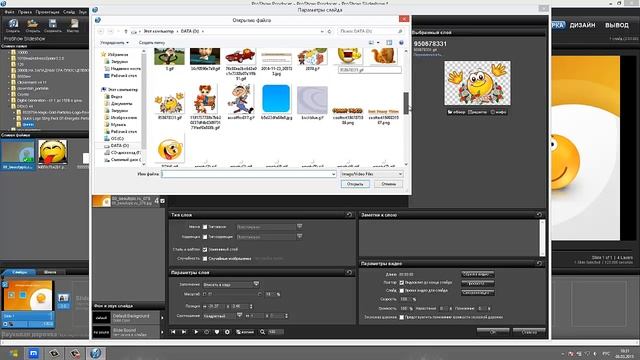Enable random images checkbox
Viewport: 640px width, 360px height.
click(205, 259)
